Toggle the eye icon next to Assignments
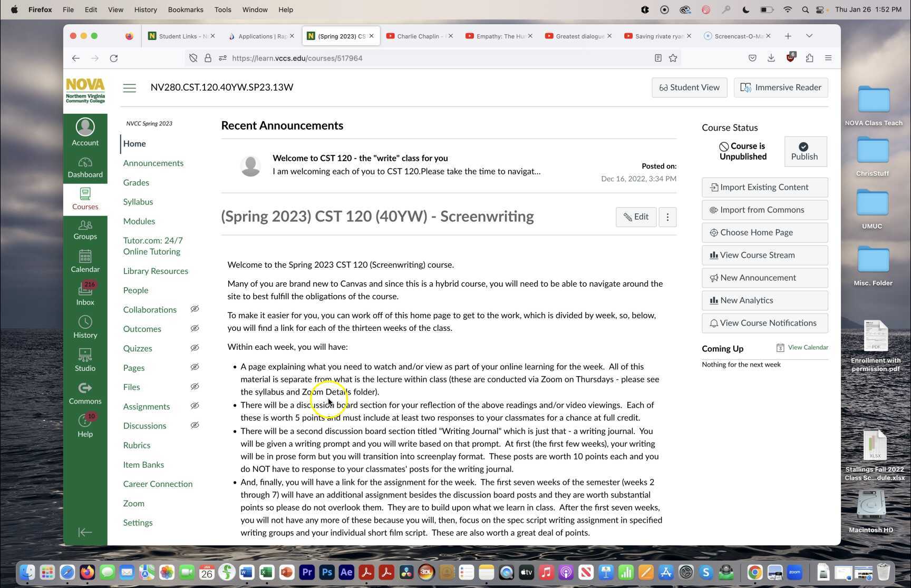The width and height of the screenshot is (911, 588). [195, 406]
